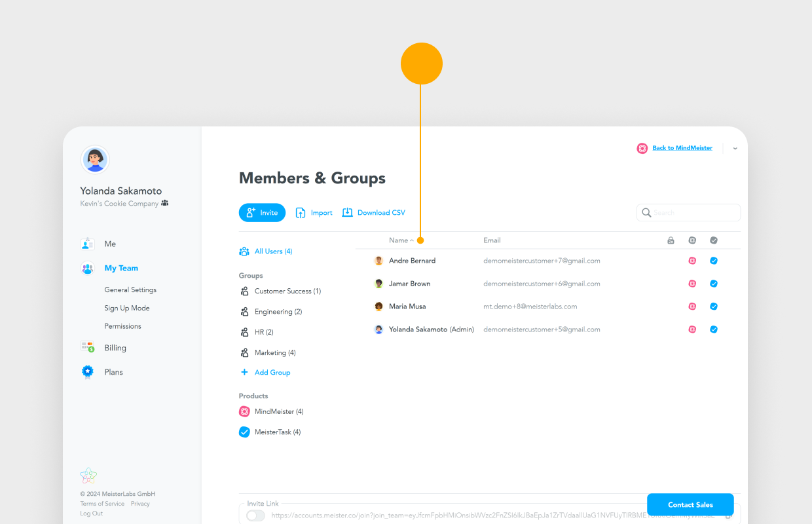Viewport: 812px width, 524px height.
Task: Click the plus icon for Add Group
Action: coord(244,372)
